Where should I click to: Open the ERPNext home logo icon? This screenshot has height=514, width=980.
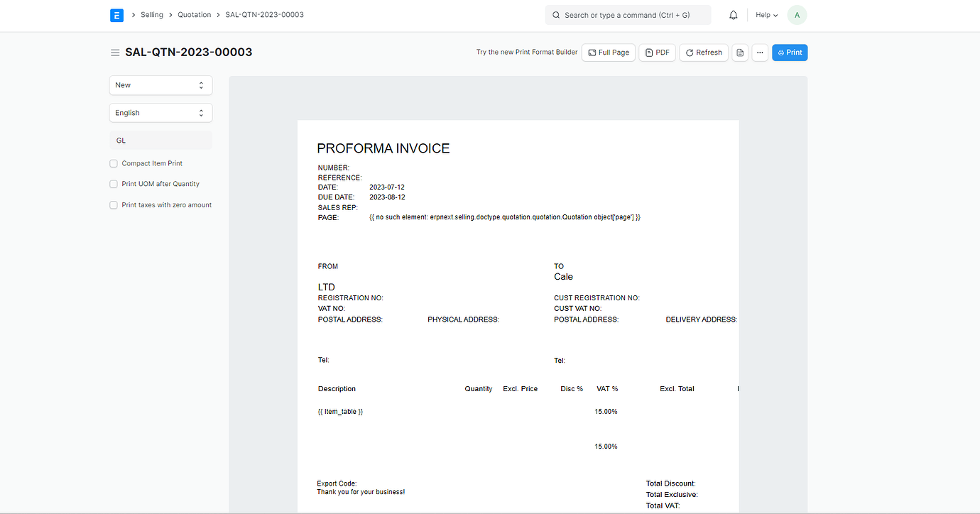pyautogui.click(x=117, y=15)
